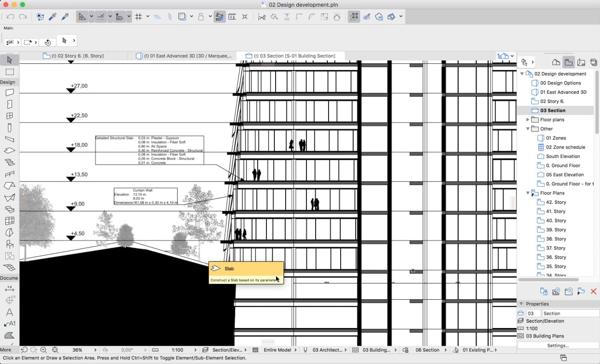Switch to the 03 Section tab

[291, 56]
